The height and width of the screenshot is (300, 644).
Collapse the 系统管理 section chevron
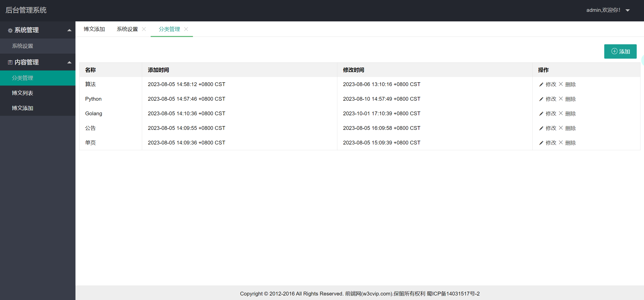69,30
